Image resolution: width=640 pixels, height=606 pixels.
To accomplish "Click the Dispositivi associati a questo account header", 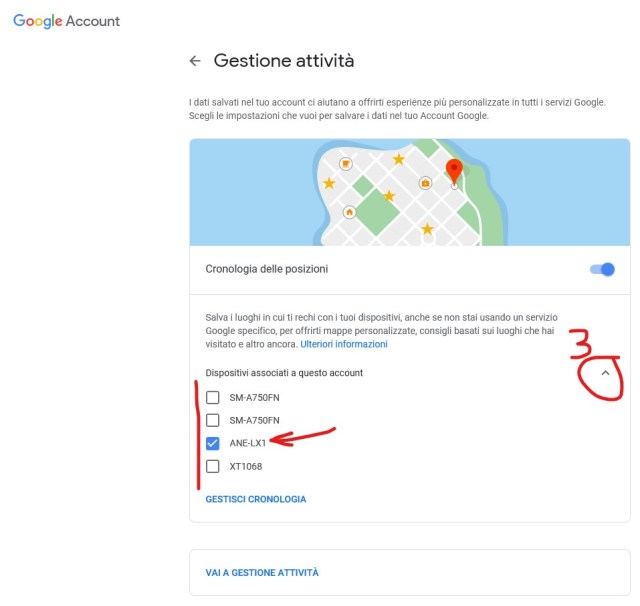I will coord(284,373).
